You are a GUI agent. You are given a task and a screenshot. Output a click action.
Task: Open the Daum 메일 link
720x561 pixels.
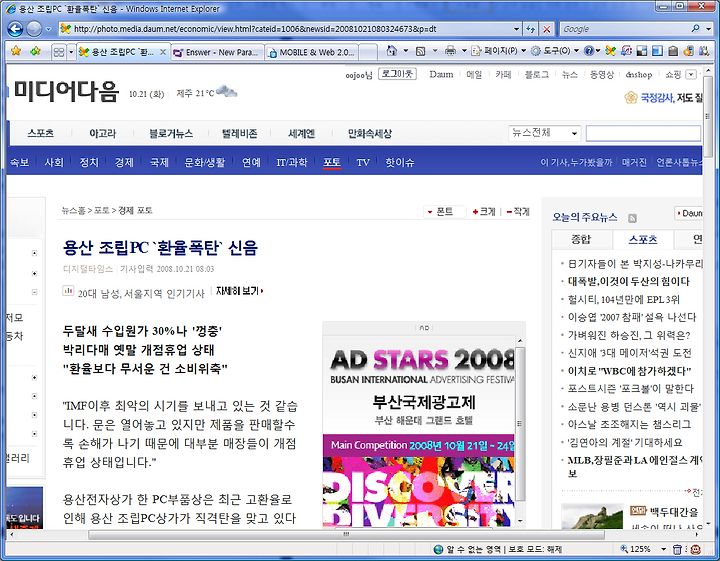[x=474, y=74]
